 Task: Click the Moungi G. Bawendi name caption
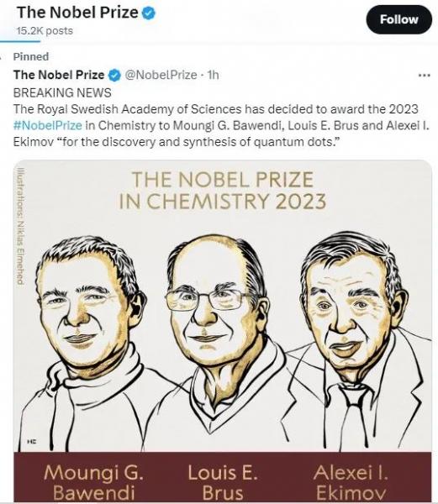93,483
